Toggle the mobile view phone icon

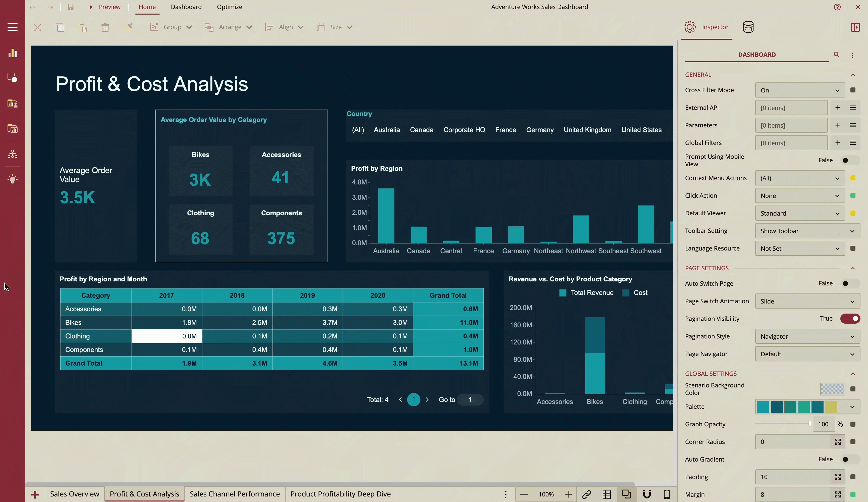coord(667,494)
